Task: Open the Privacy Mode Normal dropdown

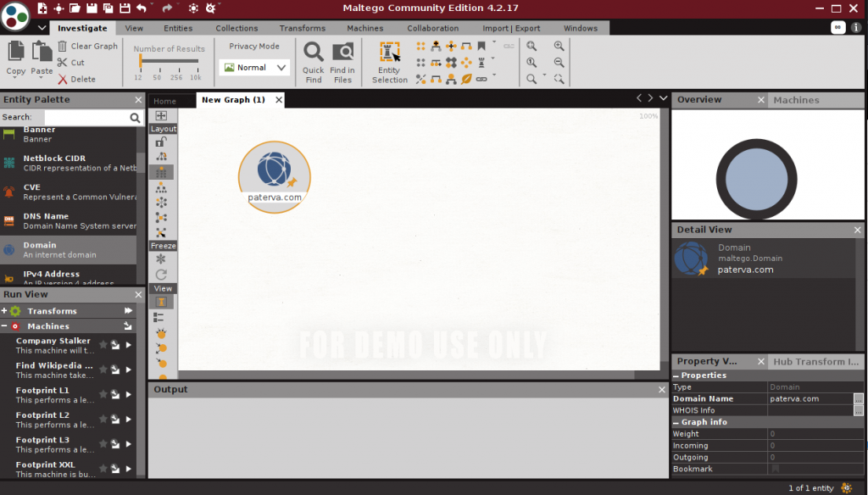Action: pos(254,68)
